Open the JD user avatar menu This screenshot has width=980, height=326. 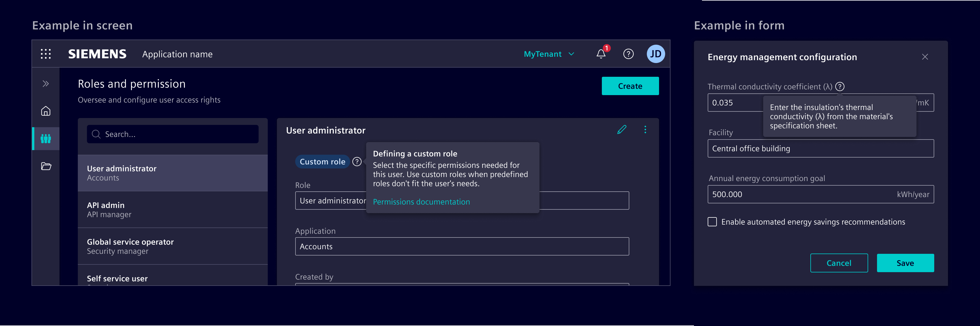point(656,54)
